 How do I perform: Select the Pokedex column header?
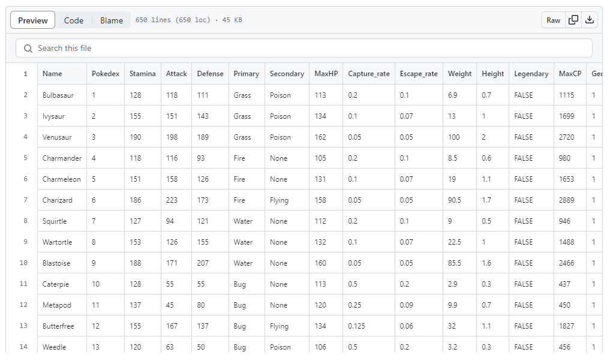(x=106, y=74)
